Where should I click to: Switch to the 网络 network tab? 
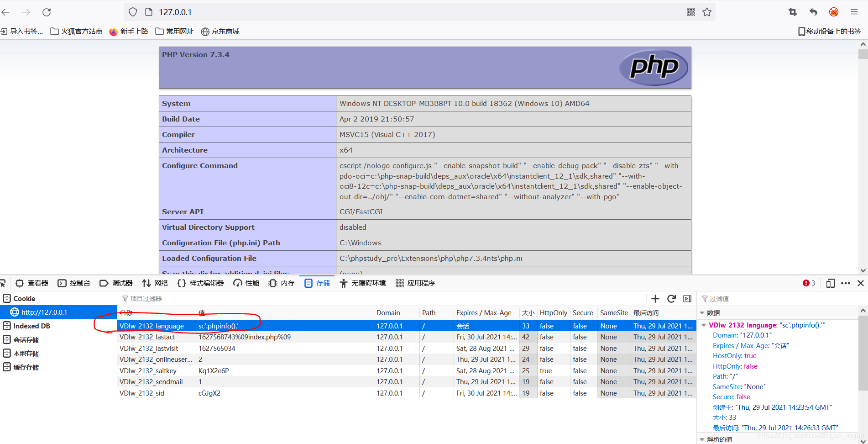(x=155, y=283)
